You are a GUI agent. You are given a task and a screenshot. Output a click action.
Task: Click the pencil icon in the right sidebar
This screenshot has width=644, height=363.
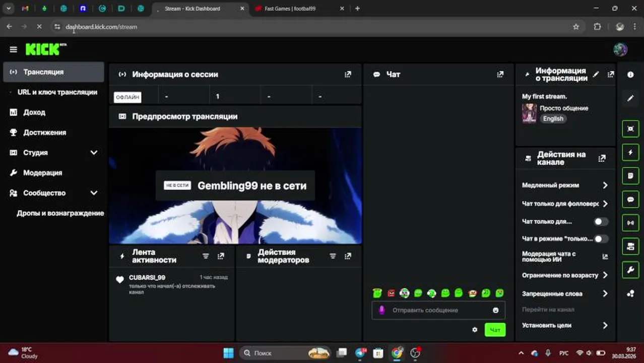point(630,98)
